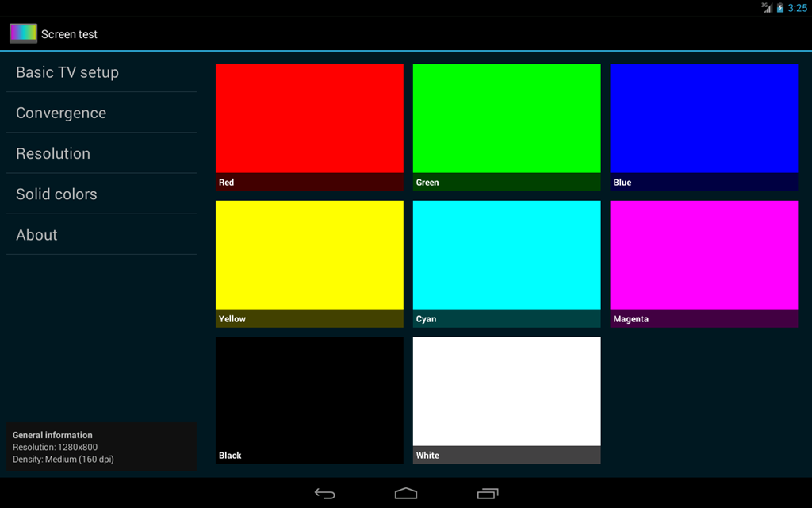The width and height of the screenshot is (812, 508).
Task: Tap the Android back navigation icon
Action: click(324, 494)
